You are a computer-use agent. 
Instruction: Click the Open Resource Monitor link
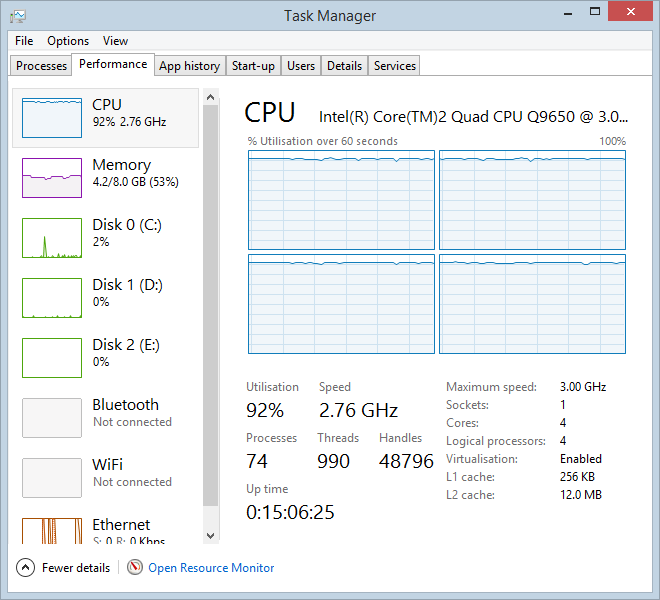coord(211,568)
